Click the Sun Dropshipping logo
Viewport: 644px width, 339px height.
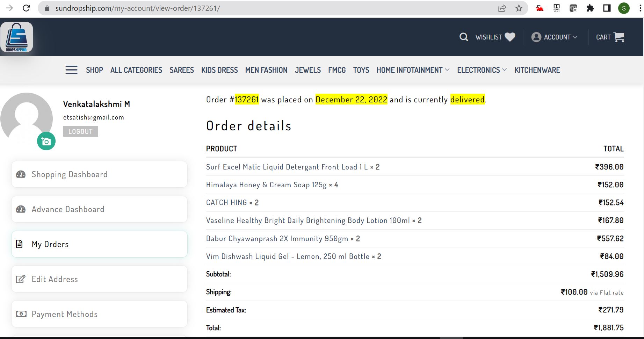click(x=17, y=37)
